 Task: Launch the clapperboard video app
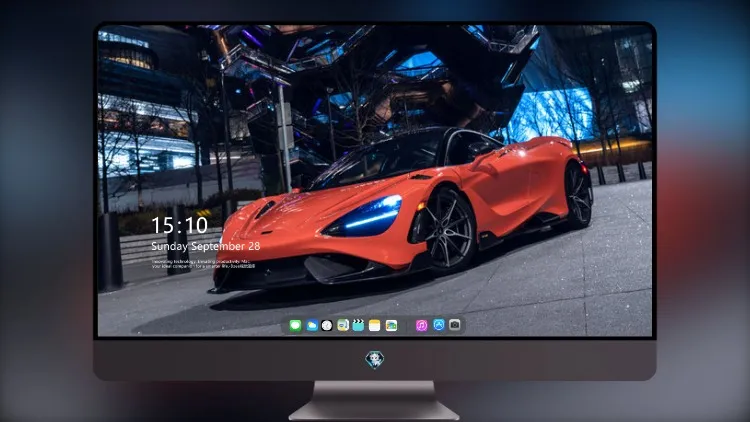[x=358, y=326]
